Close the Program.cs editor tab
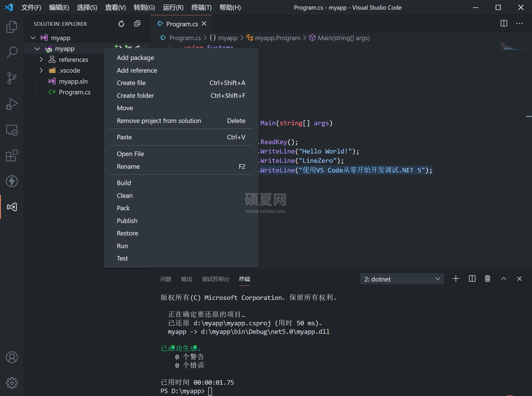Screen dimensions: 532x396 point(204,24)
